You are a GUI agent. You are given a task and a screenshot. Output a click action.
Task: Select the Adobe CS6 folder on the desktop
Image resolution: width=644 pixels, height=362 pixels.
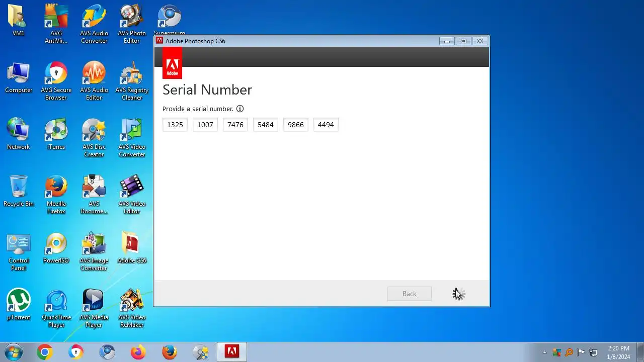click(132, 248)
